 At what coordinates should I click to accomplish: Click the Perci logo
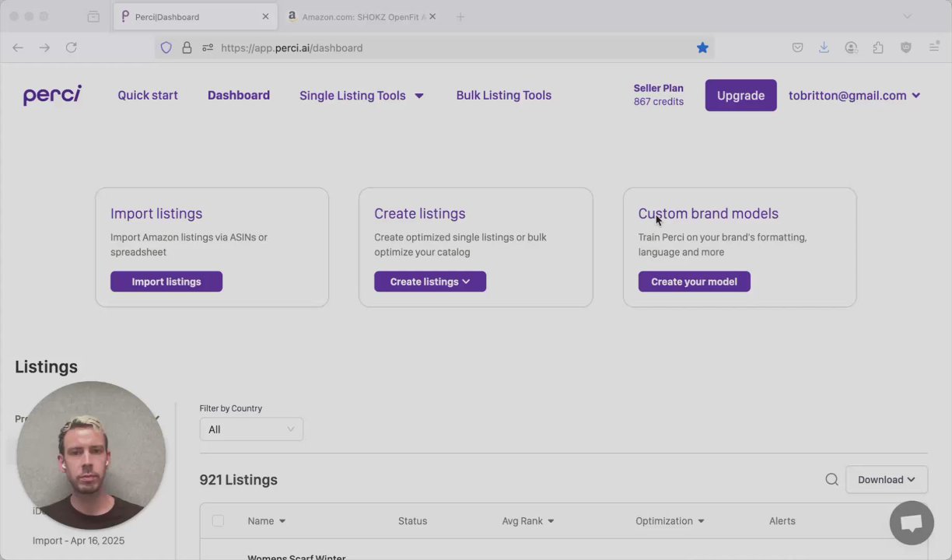tap(52, 95)
